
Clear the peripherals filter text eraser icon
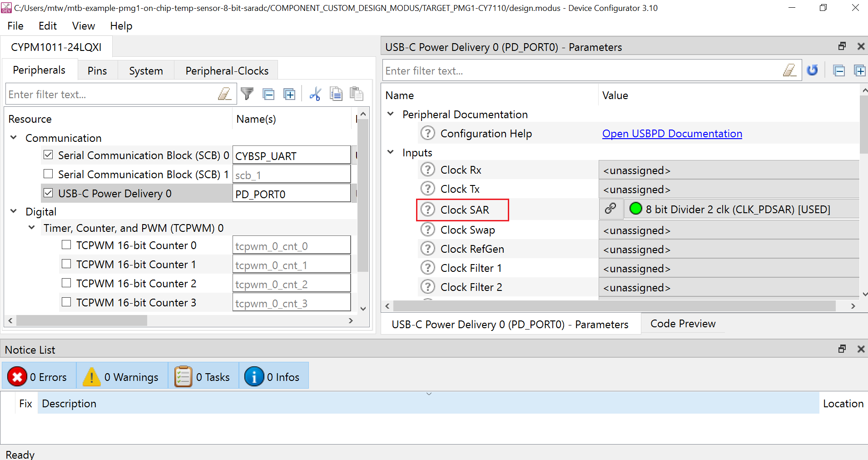pos(224,94)
